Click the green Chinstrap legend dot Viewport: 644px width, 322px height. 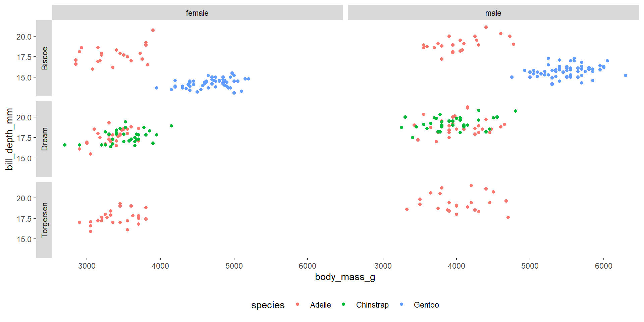click(343, 305)
